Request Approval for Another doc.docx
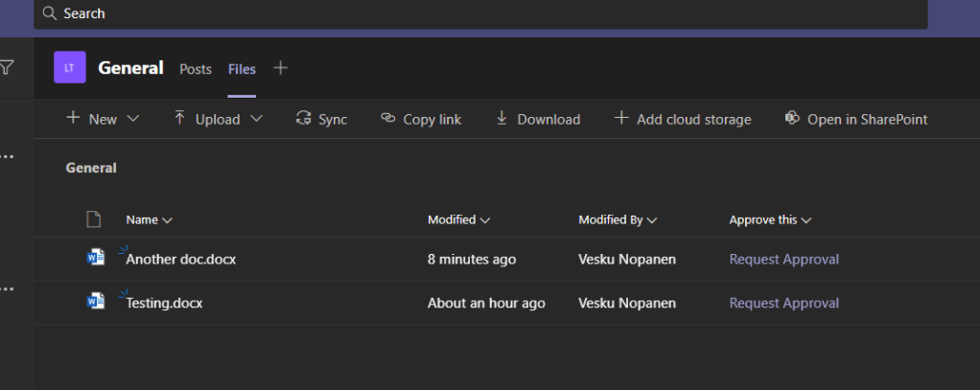 coord(783,259)
